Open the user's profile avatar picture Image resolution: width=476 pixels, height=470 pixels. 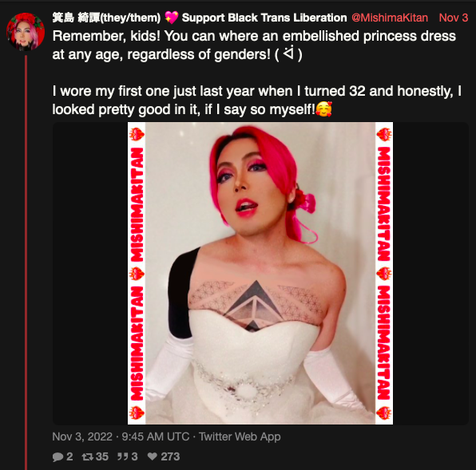tap(26, 31)
